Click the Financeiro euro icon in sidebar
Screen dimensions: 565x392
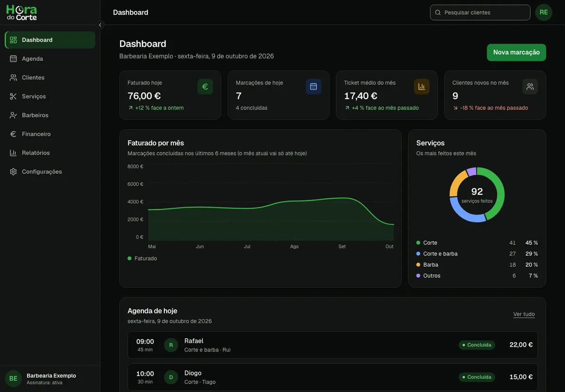[x=13, y=134]
